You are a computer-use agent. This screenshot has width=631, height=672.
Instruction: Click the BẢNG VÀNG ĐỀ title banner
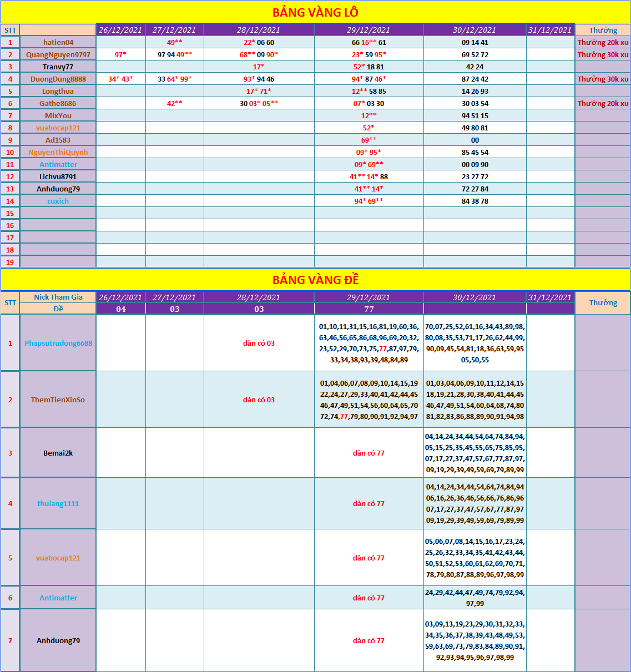click(315, 280)
